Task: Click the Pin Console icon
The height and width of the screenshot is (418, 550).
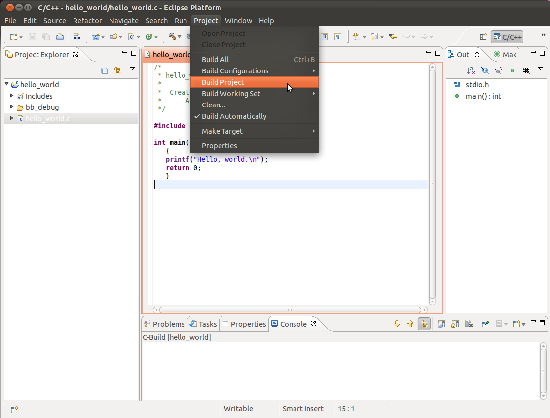Action: [485, 324]
